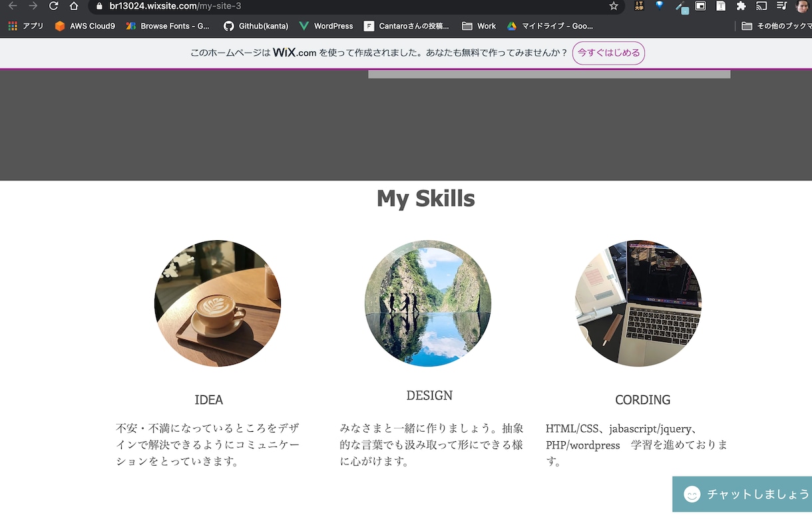This screenshot has height=519, width=812.
Task: Open the Github(kanta) bookmark
Action: [256, 26]
